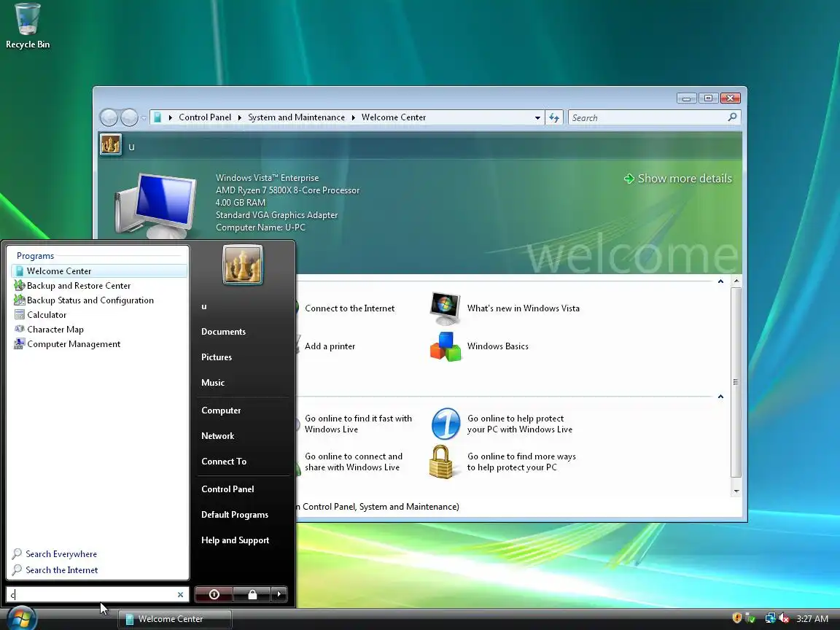Screen dimensions: 840x630
Task: Open Music from the Start menu
Action: coord(213,383)
